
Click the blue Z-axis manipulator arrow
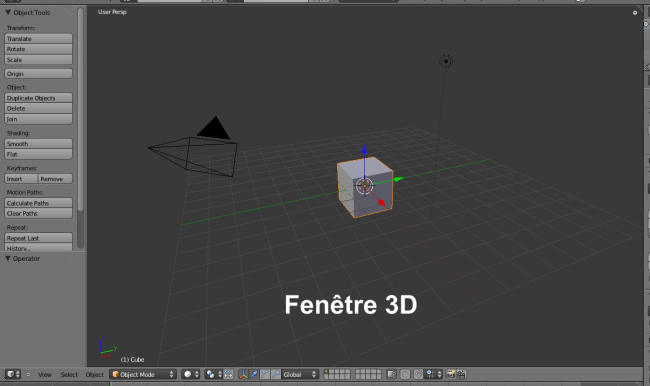click(x=364, y=149)
